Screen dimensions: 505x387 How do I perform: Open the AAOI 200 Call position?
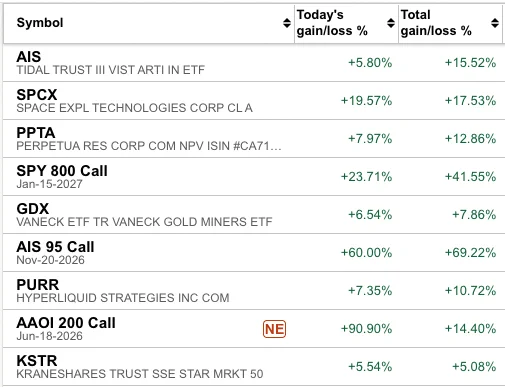[66, 323]
